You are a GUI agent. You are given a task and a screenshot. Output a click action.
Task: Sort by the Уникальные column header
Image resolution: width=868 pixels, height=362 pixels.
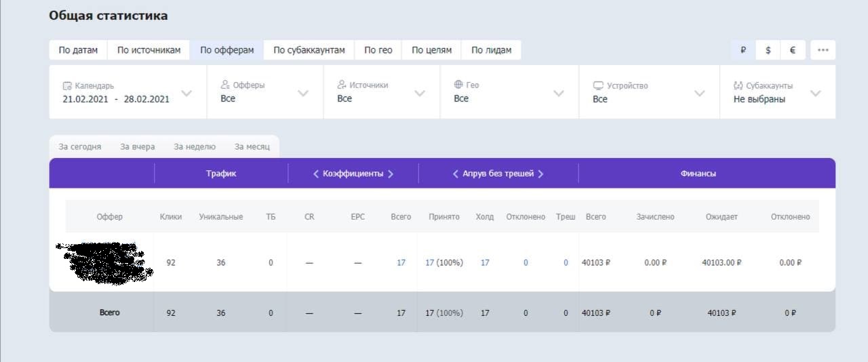tap(220, 217)
